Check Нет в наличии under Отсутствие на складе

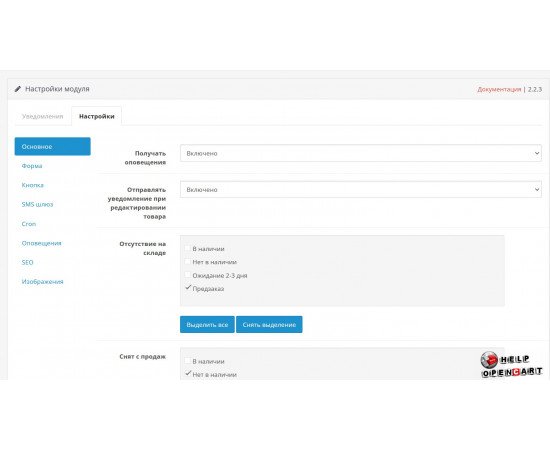(188, 261)
